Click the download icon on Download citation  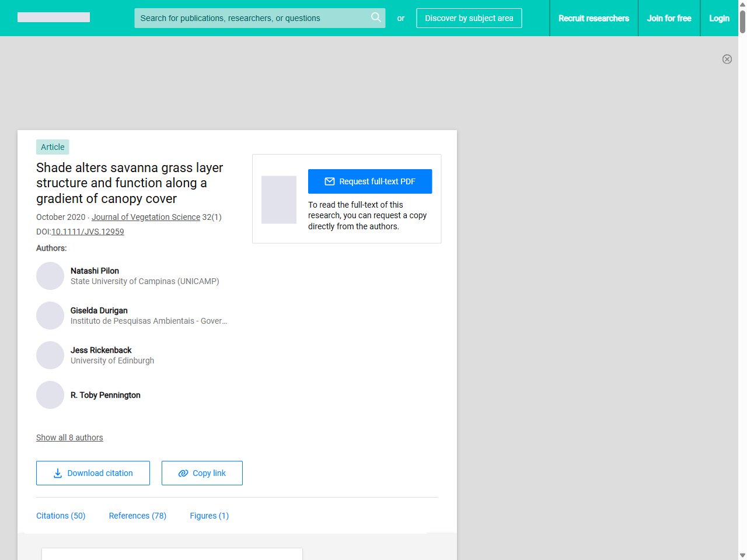coord(57,473)
